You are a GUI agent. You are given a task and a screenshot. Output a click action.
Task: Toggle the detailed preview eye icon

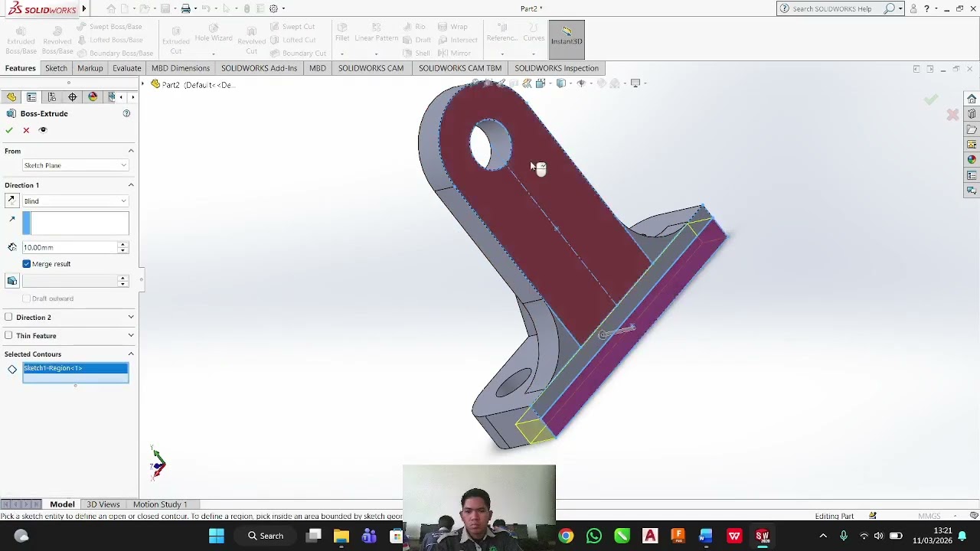(43, 130)
